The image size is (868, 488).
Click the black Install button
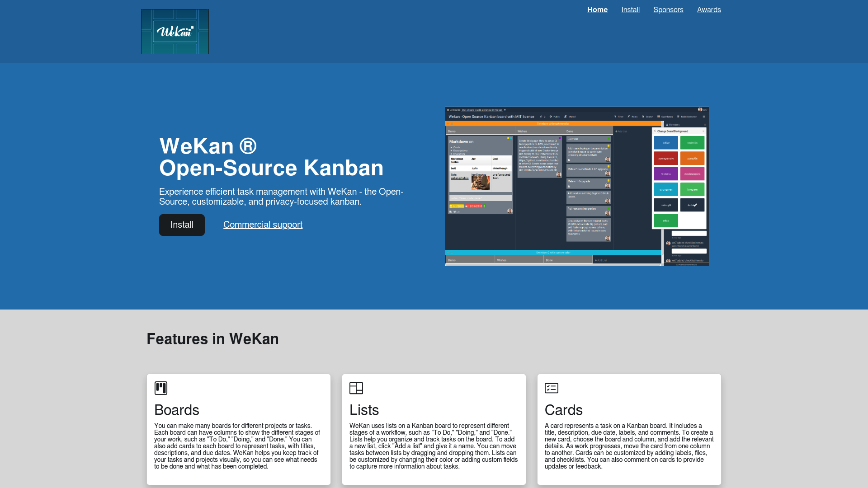(182, 225)
